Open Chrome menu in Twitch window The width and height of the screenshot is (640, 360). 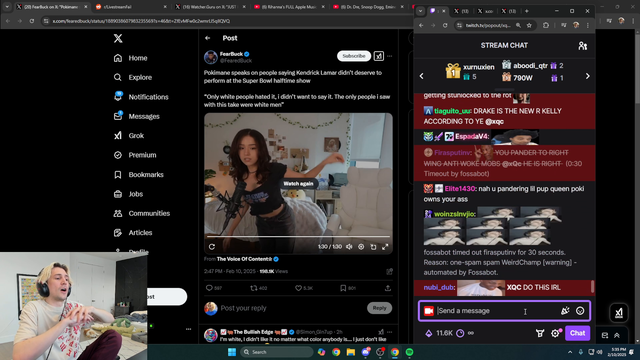click(588, 25)
